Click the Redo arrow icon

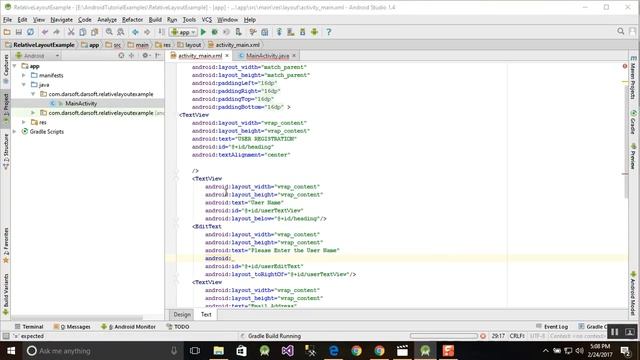[x=56, y=32]
